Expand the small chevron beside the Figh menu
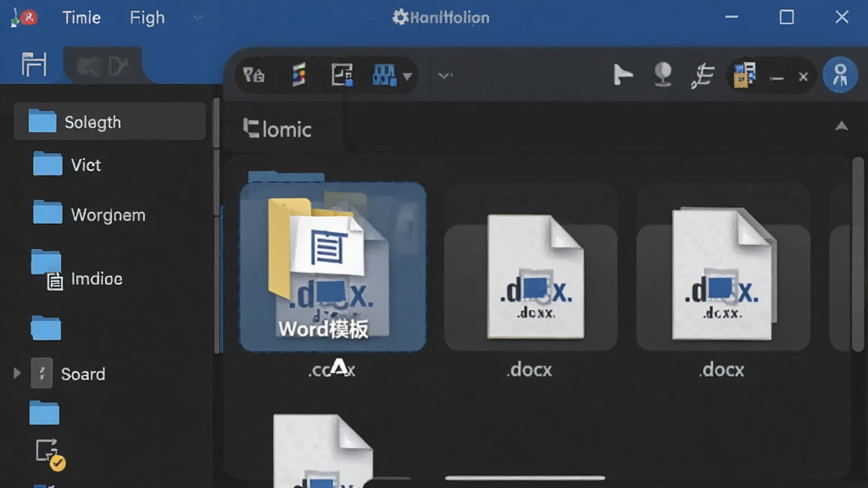The image size is (868, 488). pos(198,18)
